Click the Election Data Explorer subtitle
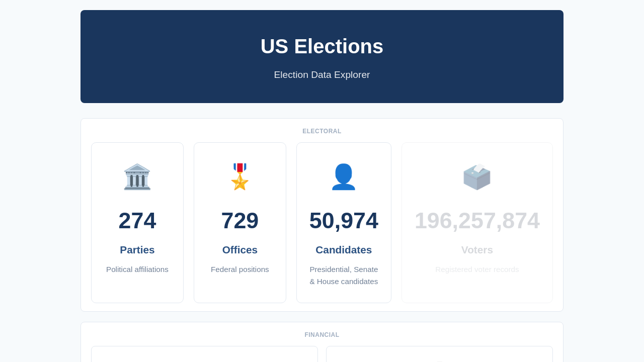This screenshot has width=644, height=362. [322, 75]
